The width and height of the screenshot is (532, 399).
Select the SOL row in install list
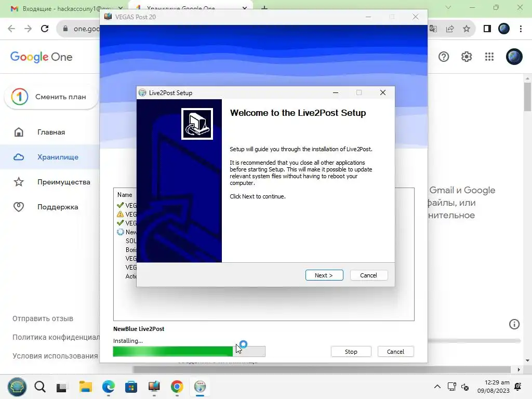click(131, 241)
